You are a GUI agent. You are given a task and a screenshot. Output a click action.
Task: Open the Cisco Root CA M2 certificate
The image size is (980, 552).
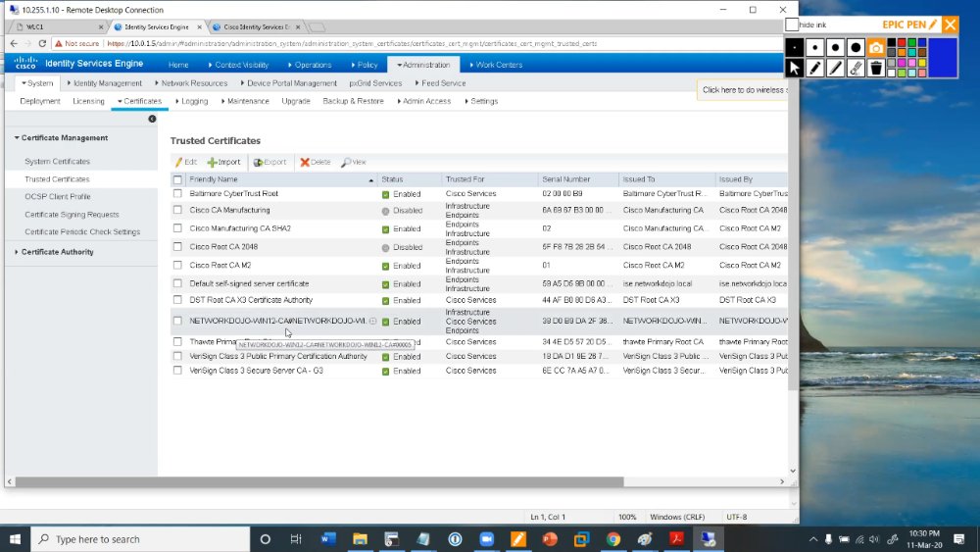point(220,265)
